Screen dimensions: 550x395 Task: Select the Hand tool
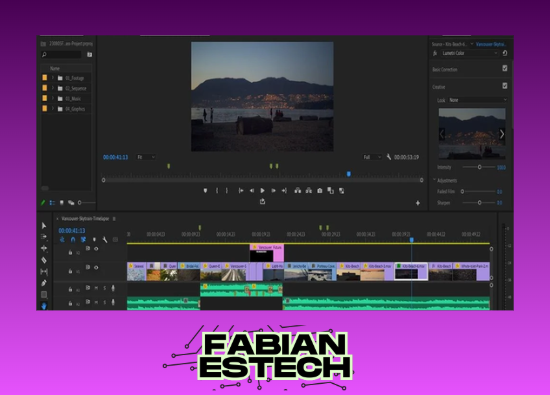[x=44, y=306]
